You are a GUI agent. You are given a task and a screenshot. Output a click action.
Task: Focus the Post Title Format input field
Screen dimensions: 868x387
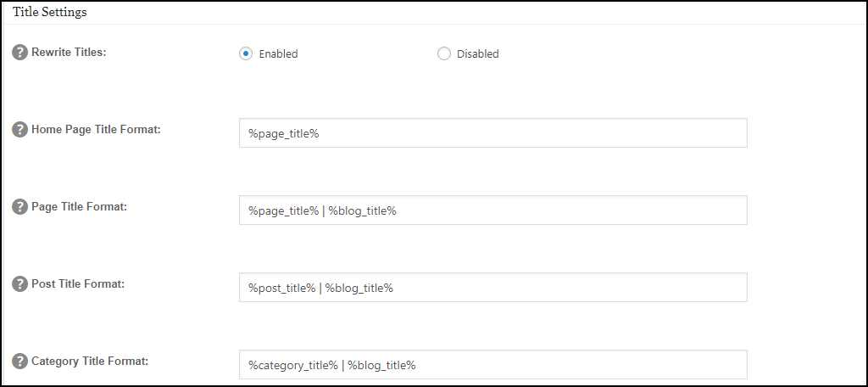493,287
